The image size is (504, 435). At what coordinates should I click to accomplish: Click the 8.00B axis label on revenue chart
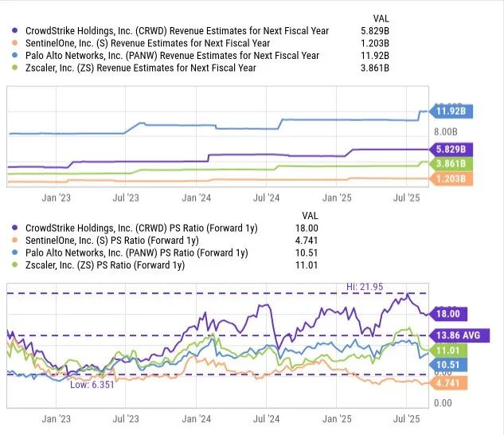446,131
